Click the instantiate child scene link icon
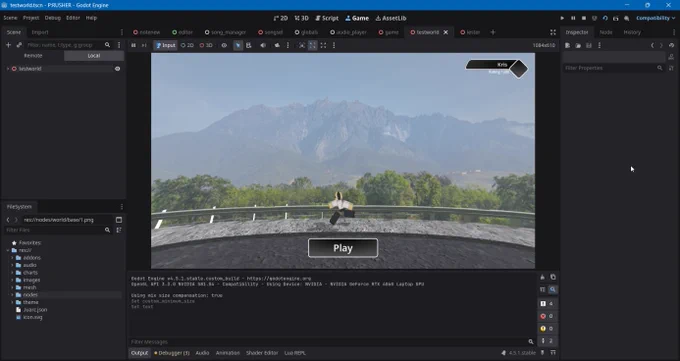 click(x=19, y=45)
